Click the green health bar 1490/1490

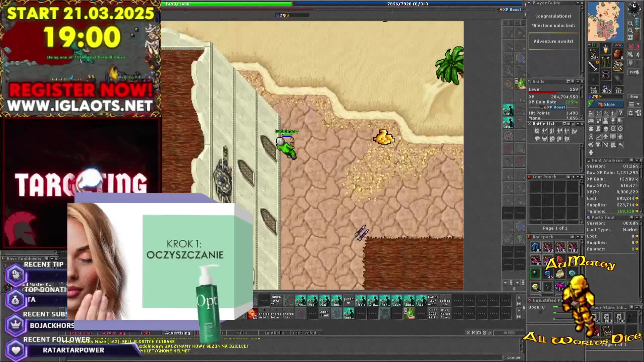(x=226, y=4)
